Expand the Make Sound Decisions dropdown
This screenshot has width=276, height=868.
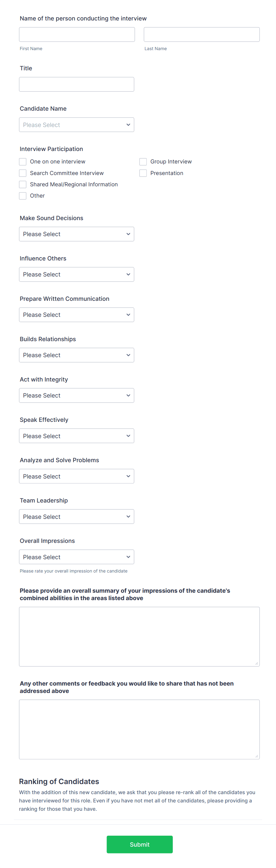click(x=77, y=234)
